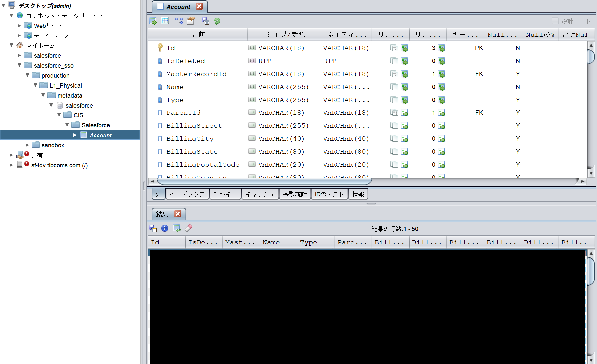Click the BIT datatype icon in the IsDeleted row

[252, 61]
